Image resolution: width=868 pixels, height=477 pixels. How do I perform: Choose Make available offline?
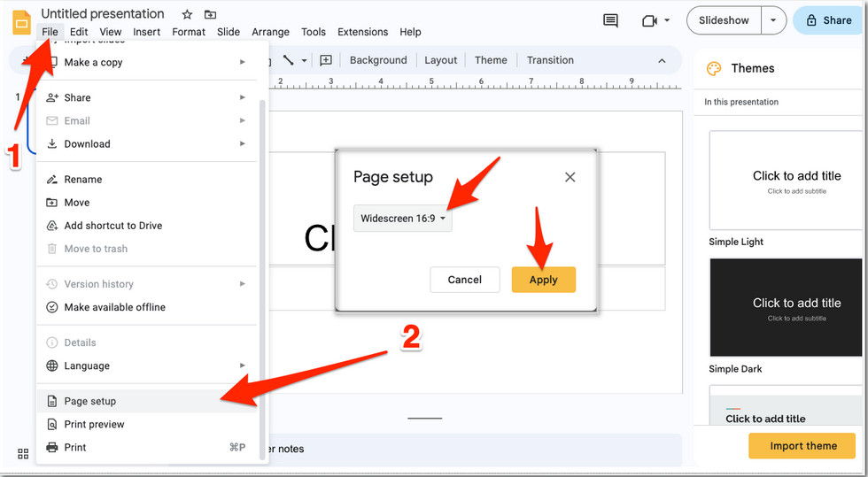[147, 307]
